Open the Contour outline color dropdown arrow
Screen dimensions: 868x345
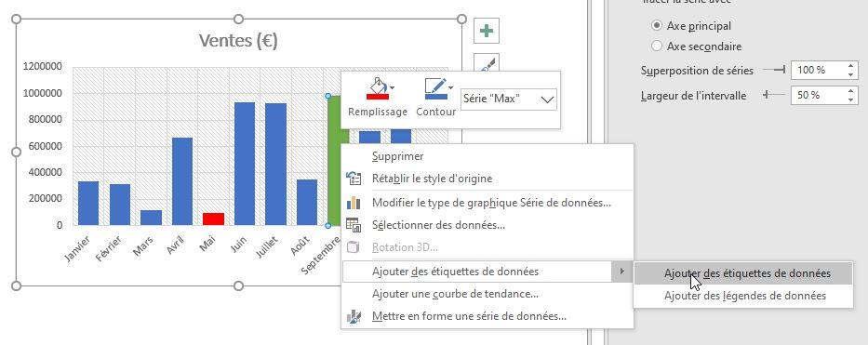(x=450, y=87)
